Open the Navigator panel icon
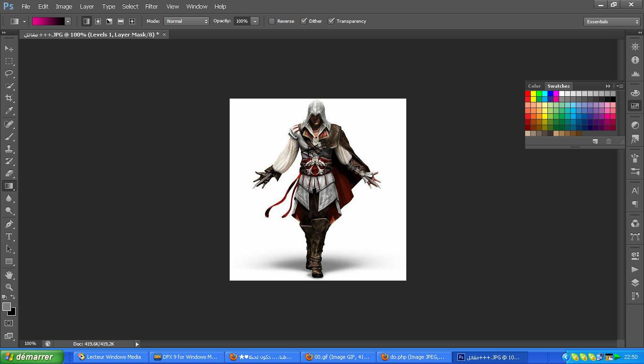Viewport: 644px width, 364px height. [x=635, y=46]
